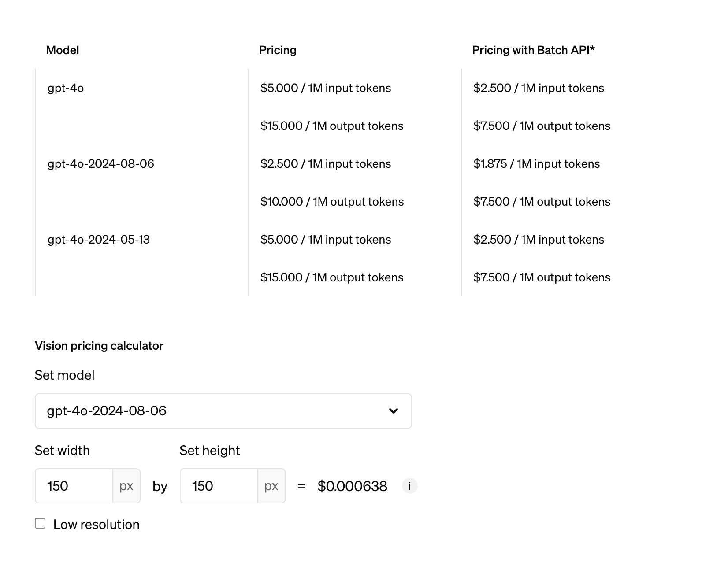Open the Set model dropdown

tap(223, 411)
